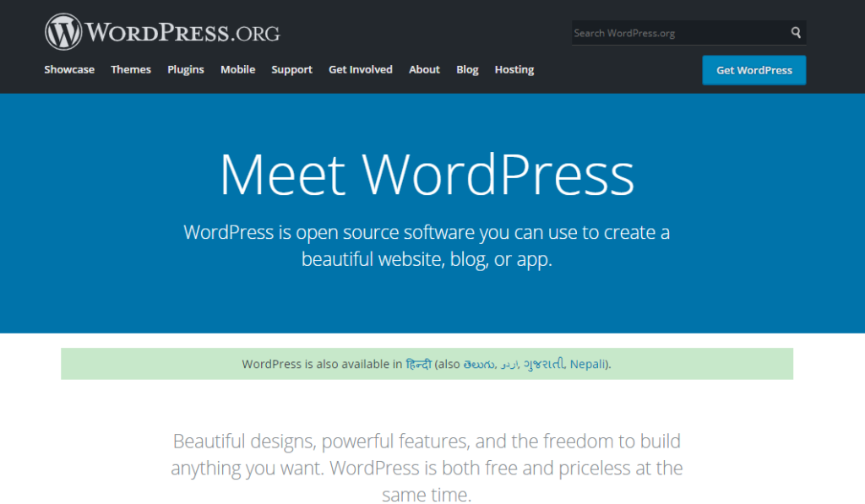865x504 pixels.
Task: Choose the Gujarati language link
Action: [544, 364]
